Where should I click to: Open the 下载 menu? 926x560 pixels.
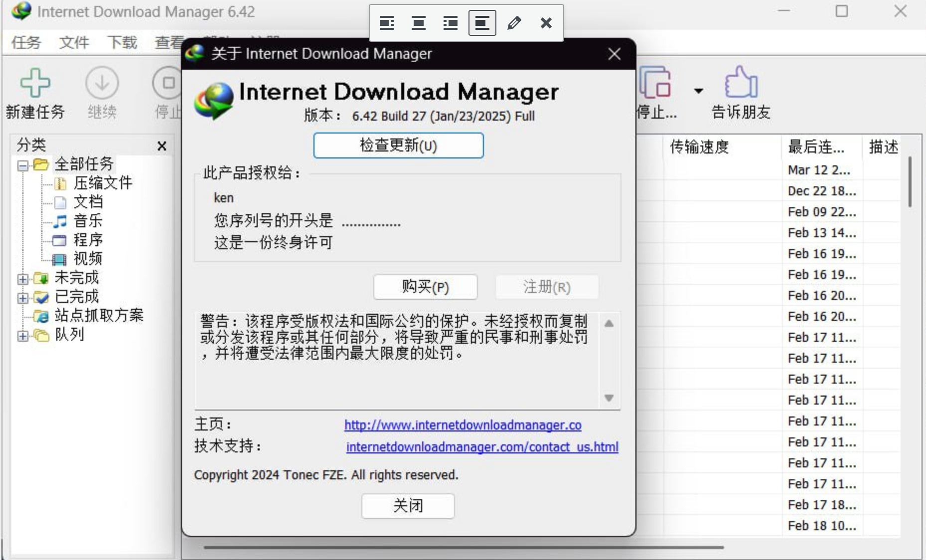point(121,42)
